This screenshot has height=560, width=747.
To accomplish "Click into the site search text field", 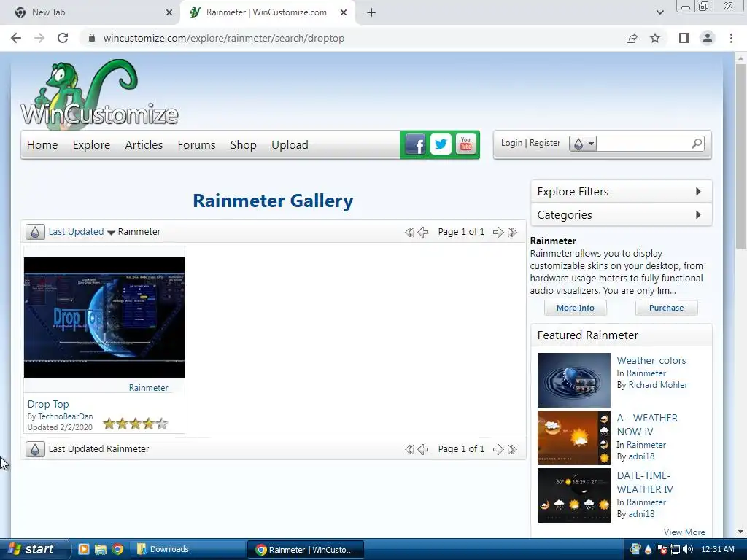I will click(x=643, y=144).
